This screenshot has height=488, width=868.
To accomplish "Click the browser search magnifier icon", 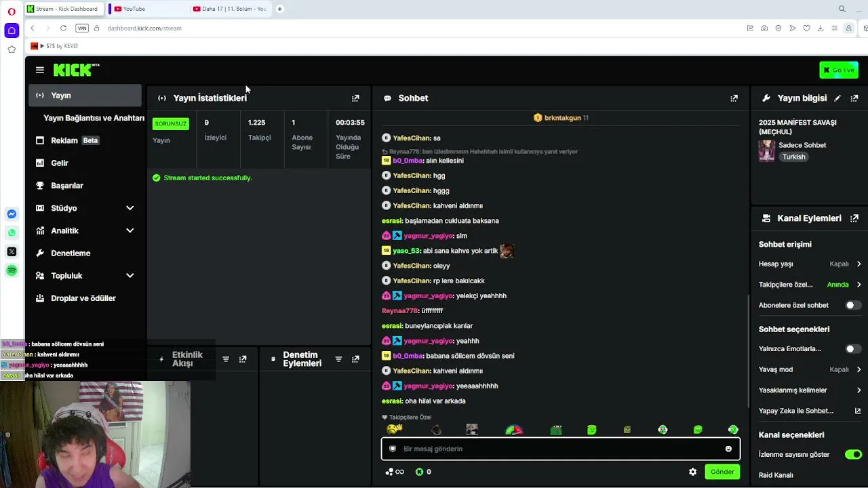I will coord(842,9).
